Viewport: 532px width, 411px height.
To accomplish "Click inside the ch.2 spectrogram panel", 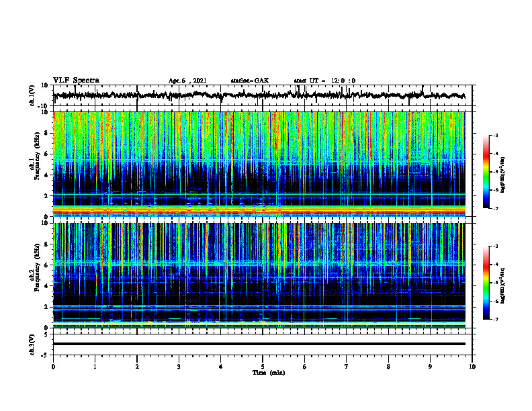I will 259,275.
